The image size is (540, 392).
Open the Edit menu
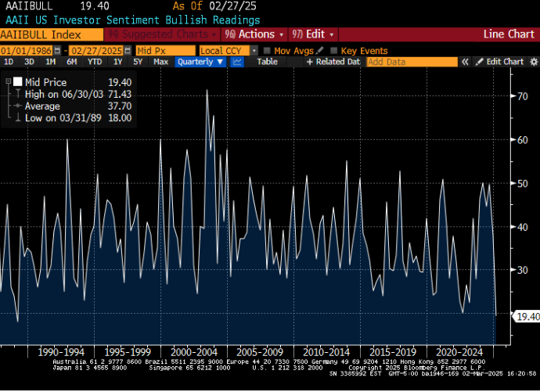coord(313,34)
